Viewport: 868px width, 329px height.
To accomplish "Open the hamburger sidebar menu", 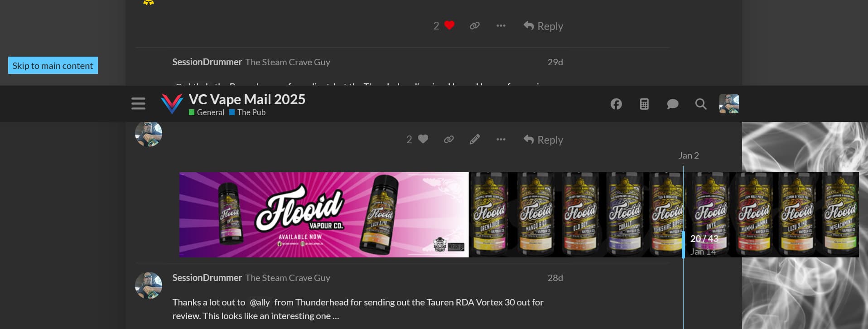I will (x=138, y=104).
